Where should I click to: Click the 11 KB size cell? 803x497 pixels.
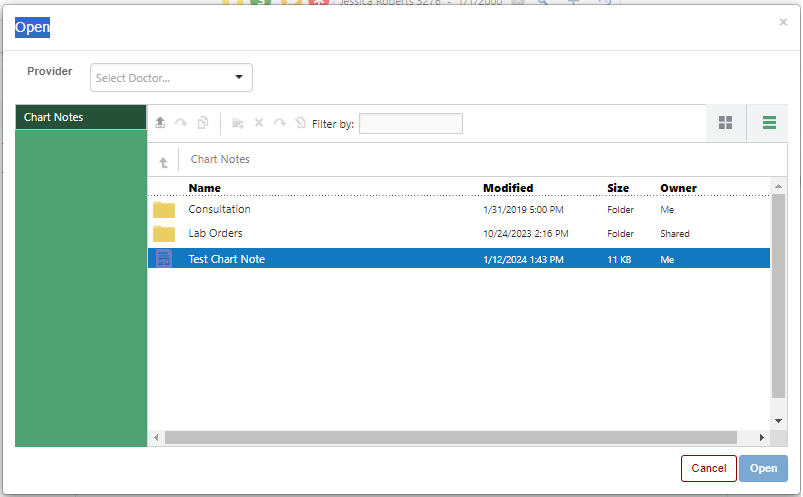619,260
